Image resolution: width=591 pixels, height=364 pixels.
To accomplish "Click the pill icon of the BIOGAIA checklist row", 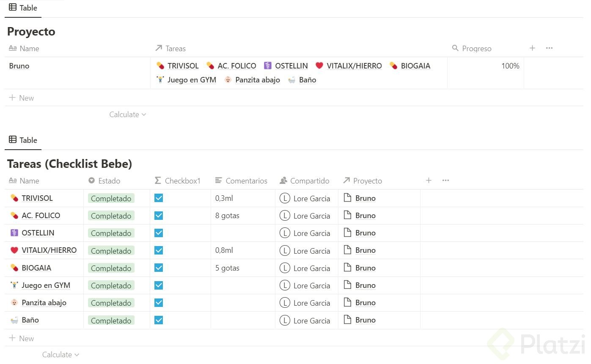I will coord(14,268).
